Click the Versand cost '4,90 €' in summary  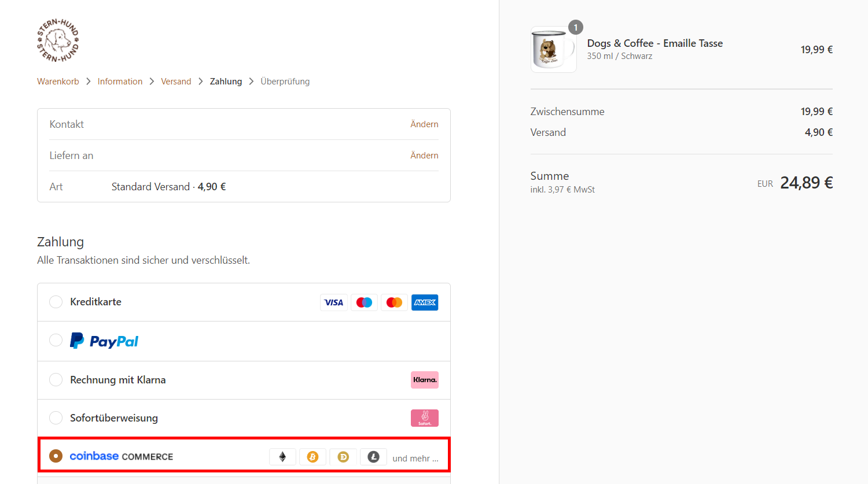819,132
